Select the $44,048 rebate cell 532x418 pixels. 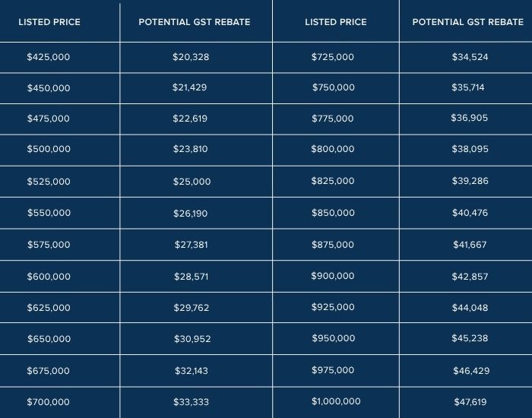469,308
